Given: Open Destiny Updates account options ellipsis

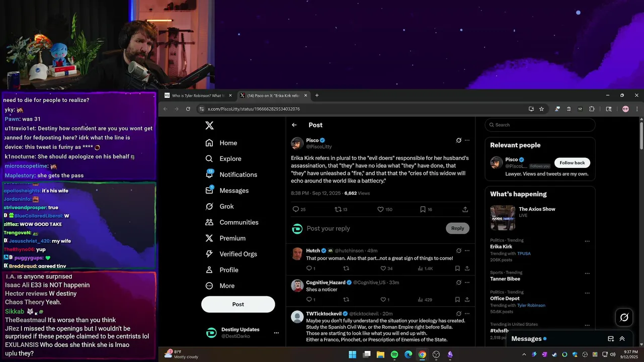Looking at the screenshot, I should [276, 333].
